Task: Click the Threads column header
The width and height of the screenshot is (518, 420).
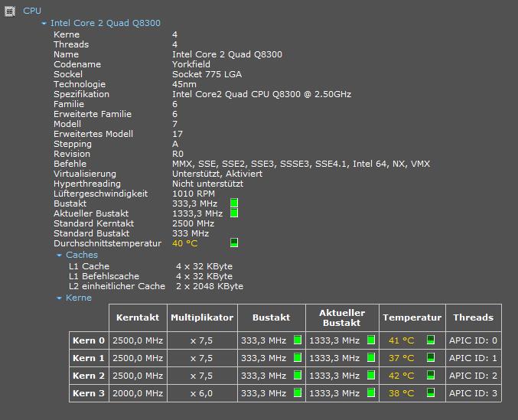Action: click(x=474, y=317)
